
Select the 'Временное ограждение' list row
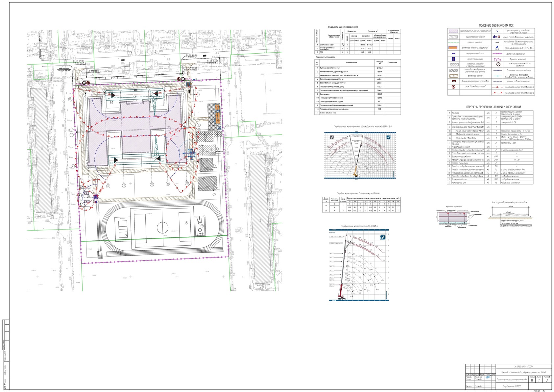[490, 157]
